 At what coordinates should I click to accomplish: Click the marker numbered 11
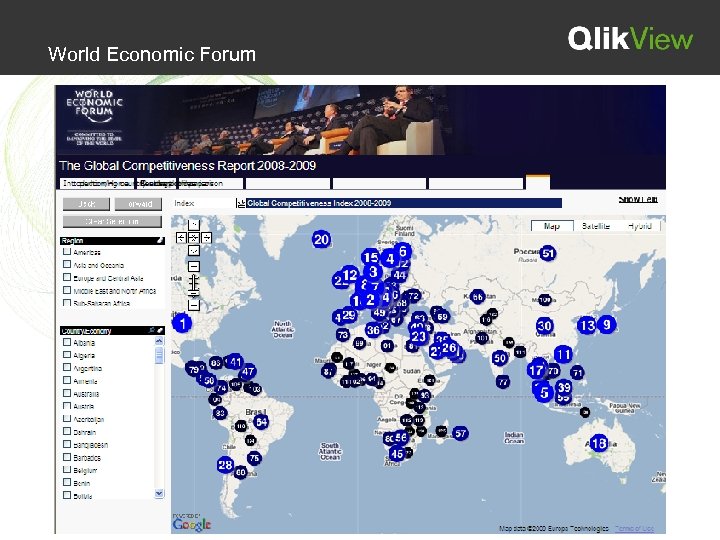click(563, 354)
